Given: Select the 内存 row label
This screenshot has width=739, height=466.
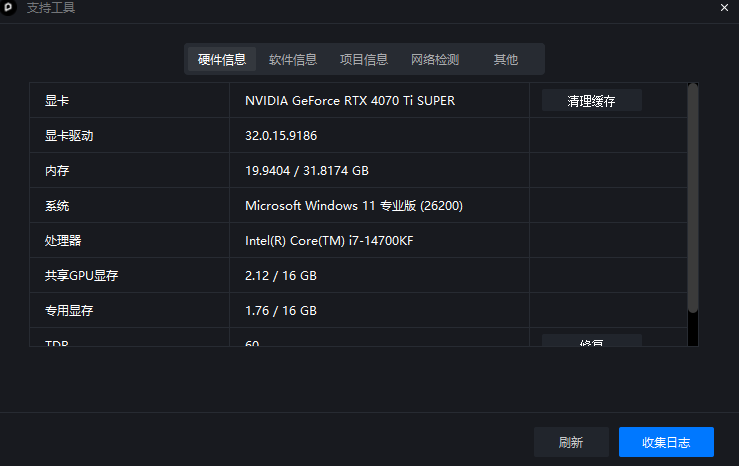Looking at the screenshot, I should [57, 171].
